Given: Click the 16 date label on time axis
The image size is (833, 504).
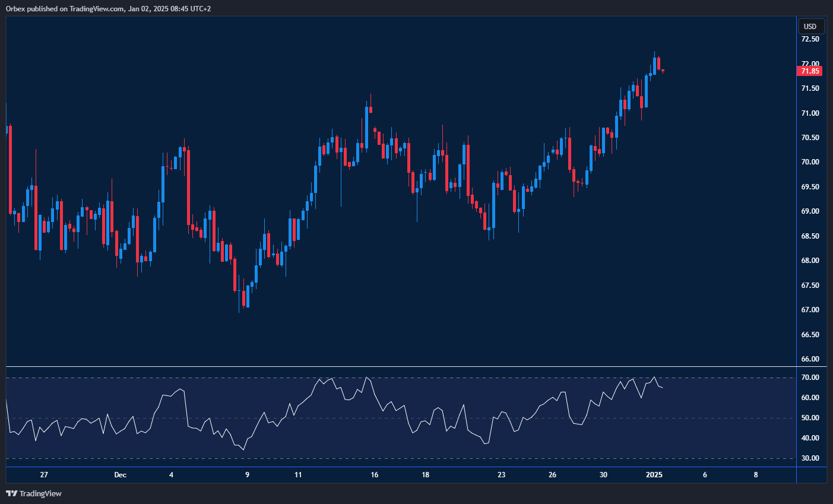Looking at the screenshot, I should [x=375, y=475].
